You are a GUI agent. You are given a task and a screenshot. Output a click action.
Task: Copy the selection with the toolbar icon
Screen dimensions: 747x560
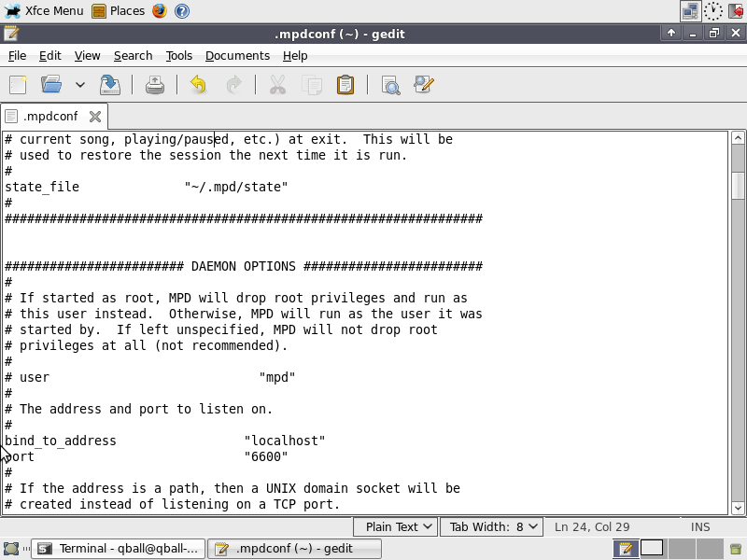point(312,85)
